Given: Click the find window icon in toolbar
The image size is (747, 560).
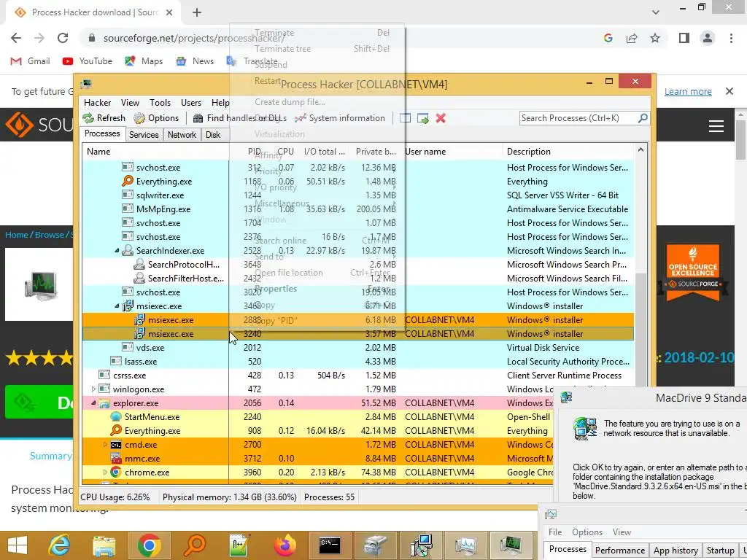Looking at the screenshot, I should point(405,118).
